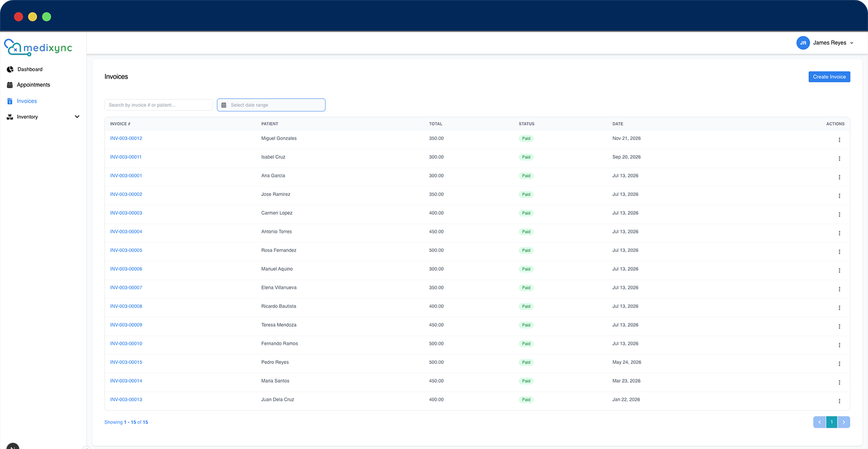Click the Inventory boxes icon
This screenshot has height=449, width=868.
[x=10, y=117]
